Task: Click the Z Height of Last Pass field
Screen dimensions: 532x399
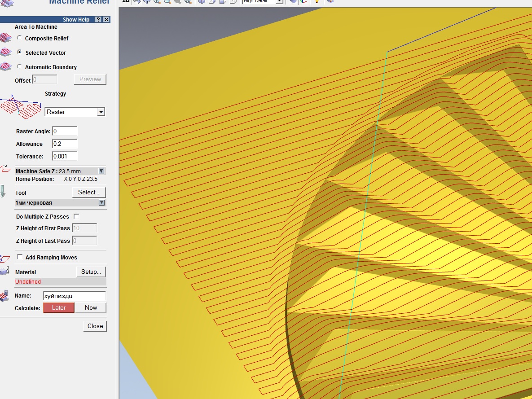Action: click(x=84, y=241)
